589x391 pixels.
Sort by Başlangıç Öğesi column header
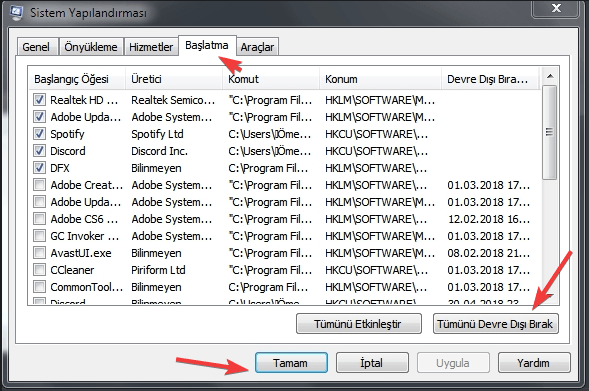pyautogui.click(x=77, y=79)
